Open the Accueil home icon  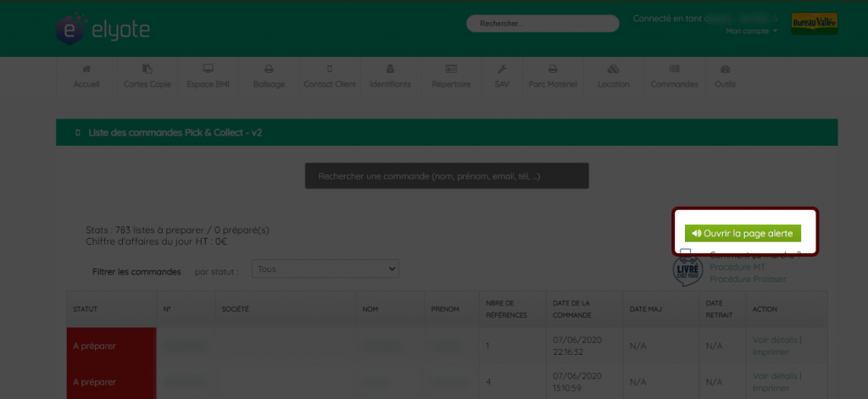point(86,69)
